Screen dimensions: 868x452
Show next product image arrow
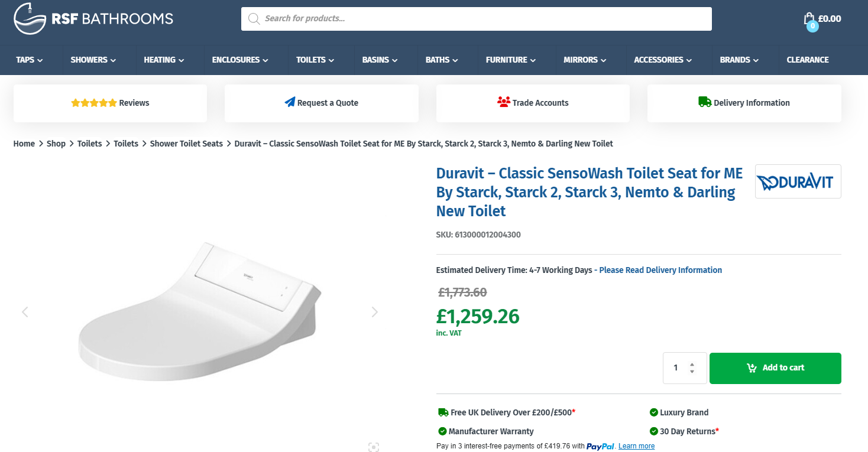point(374,312)
